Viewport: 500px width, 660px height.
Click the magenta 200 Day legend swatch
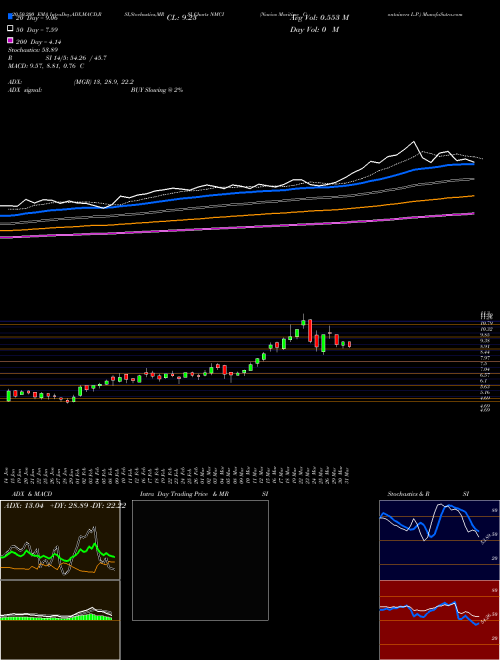pos(10,40)
